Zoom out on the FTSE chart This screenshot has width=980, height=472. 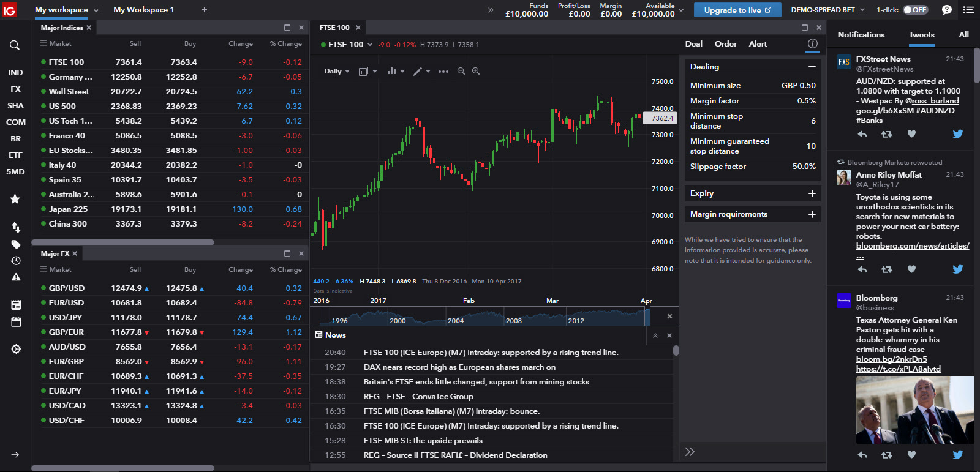[x=461, y=71]
